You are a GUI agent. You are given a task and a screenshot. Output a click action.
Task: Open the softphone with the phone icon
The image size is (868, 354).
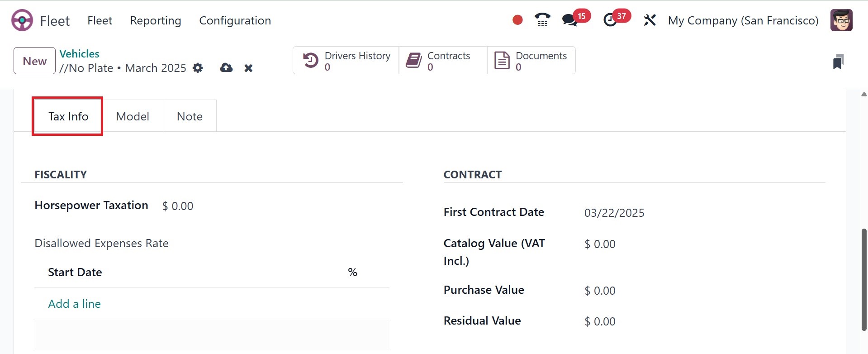[x=541, y=20]
